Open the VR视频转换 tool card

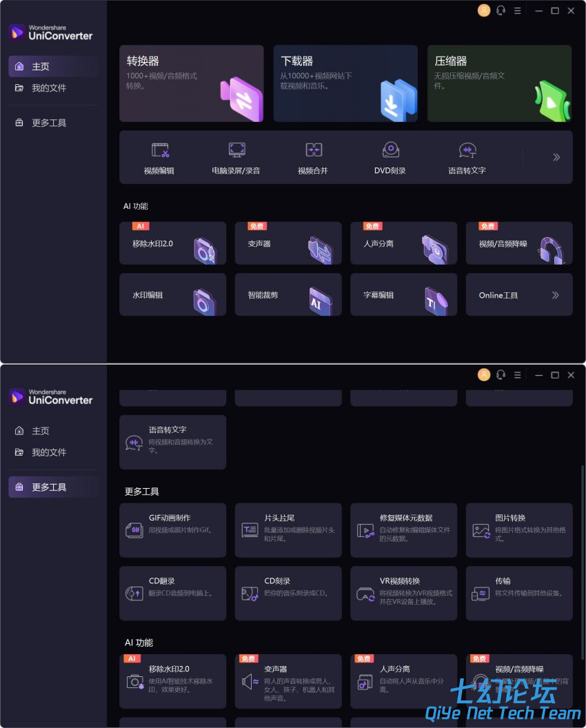coord(403,593)
